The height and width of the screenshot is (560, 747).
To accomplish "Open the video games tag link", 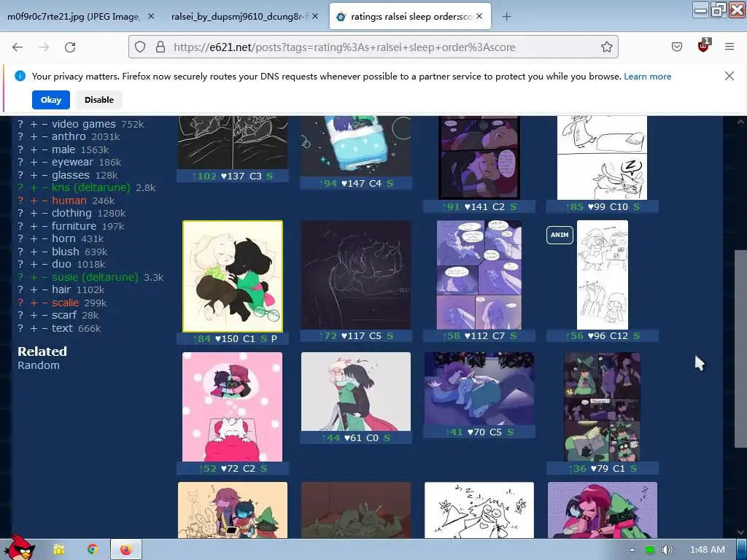I will point(84,124).
